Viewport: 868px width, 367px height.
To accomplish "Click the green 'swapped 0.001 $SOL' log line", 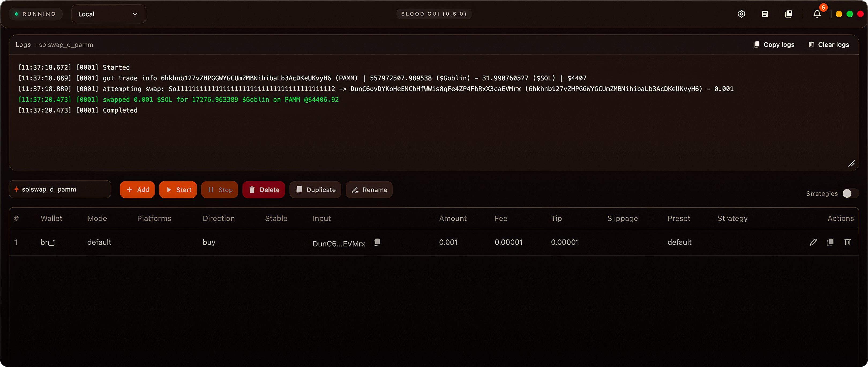I will click(179, 99).
